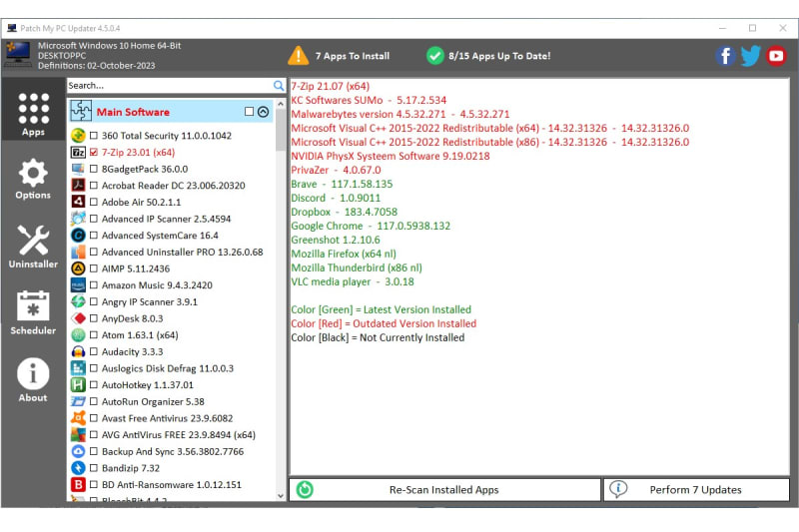The height and width of the screenshot is (532, 799).
Task: Open the YouTube channel icon
Action: coord(776,56)
